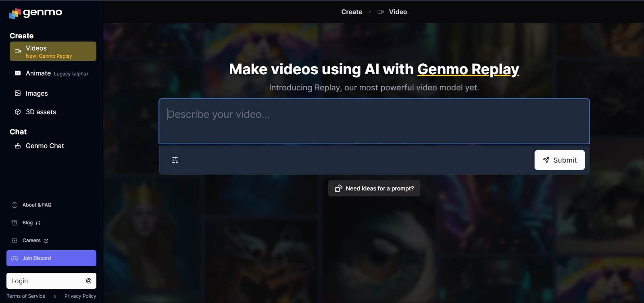Open Genmo Chat
Image resolution: width=644 pixels, height=303 pixels.
coord(53,146)
